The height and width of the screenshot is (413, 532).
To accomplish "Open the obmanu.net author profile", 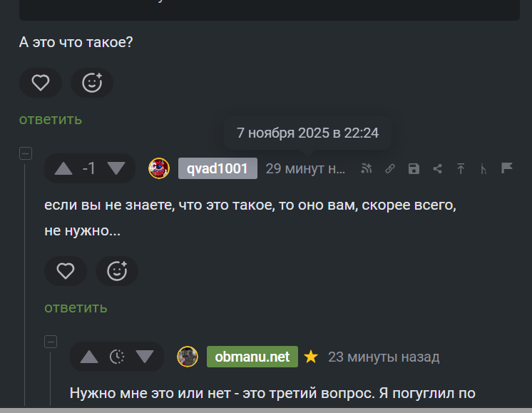I will click(x=252, y=357).
